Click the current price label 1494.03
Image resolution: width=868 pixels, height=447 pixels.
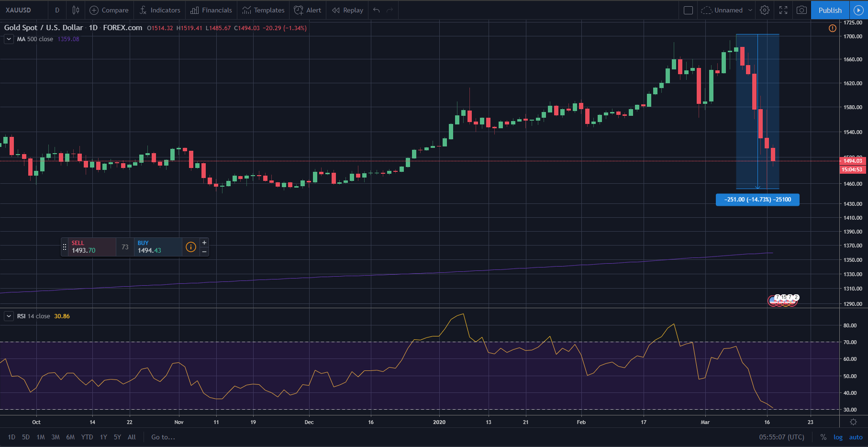tap(853, 161)
